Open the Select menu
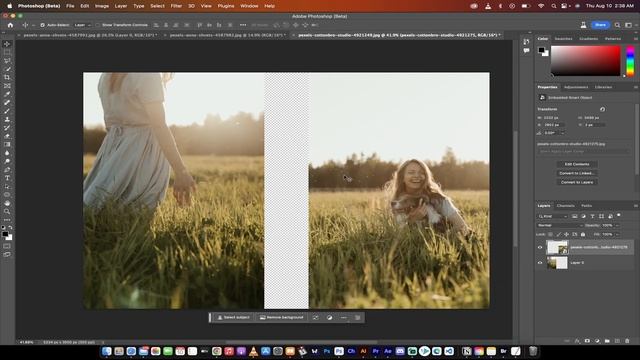The image size is (640, 360). tap(157, 6)
